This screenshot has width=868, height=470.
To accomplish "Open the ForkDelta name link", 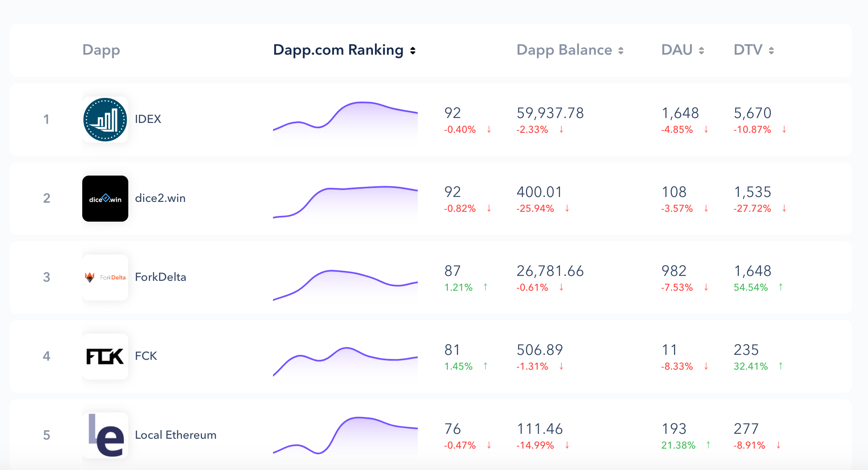I will tap(161, 277).
